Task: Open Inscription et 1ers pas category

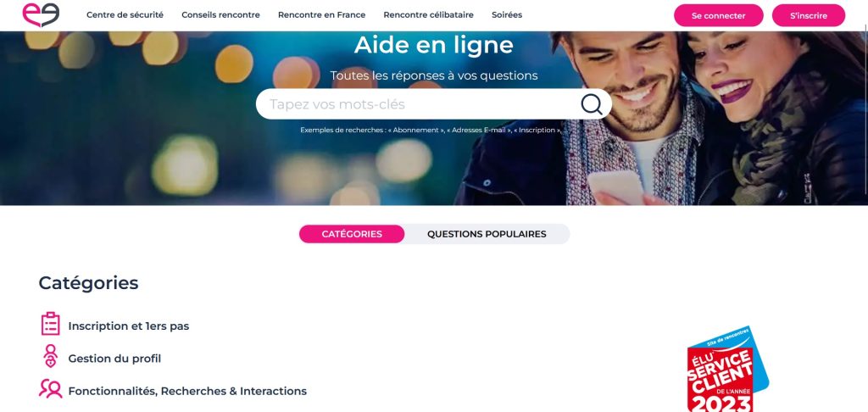Action: pos(129,326)
